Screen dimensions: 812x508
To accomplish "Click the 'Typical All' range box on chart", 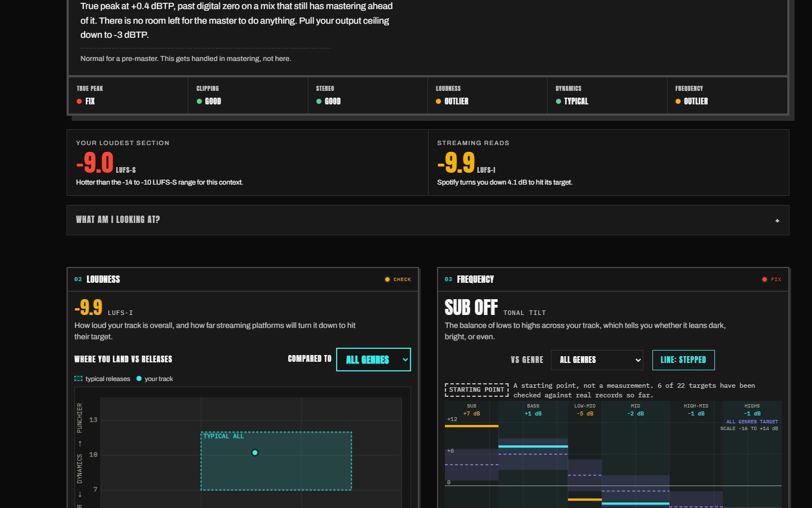I will pyautogui.click(x=276, y=461).
